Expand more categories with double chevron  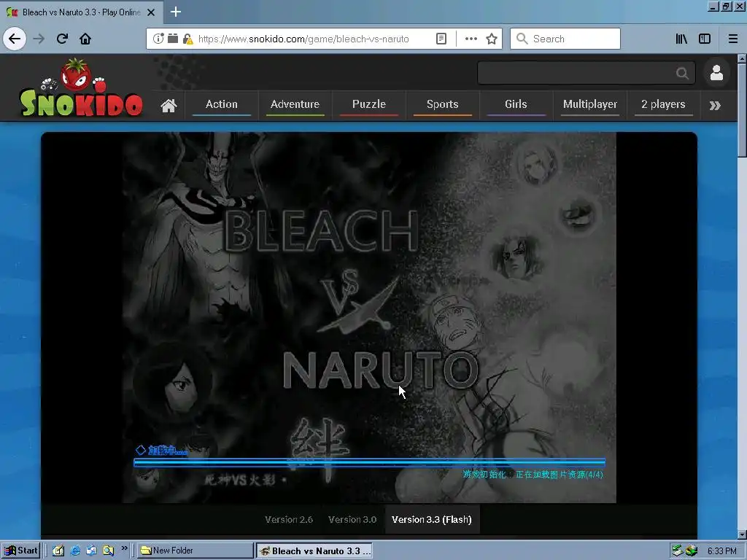point(715,105)
